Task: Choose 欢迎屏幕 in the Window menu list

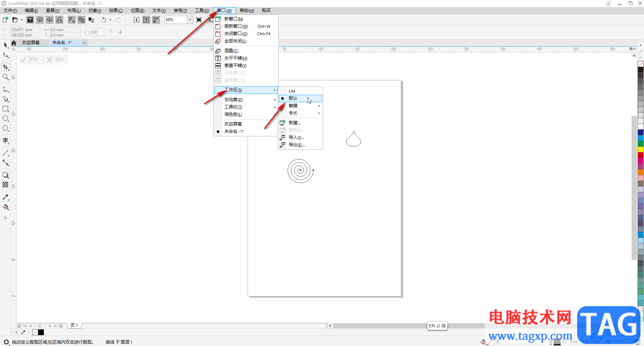Action: click(x=246, y=124)
